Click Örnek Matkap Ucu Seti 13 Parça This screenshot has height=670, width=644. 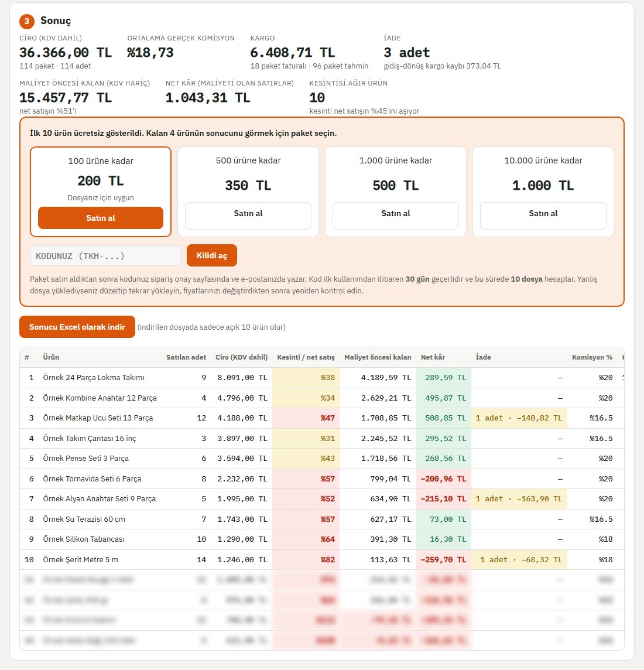click(x=98, y=418)
